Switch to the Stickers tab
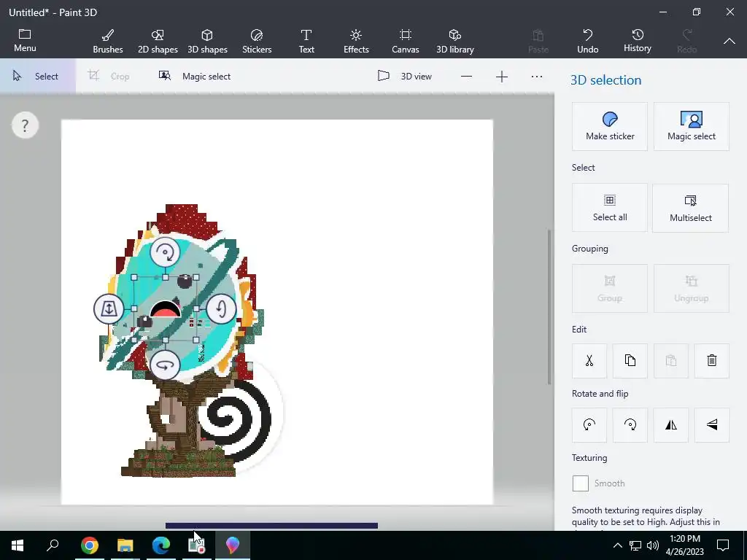 [x=257, y=42]
